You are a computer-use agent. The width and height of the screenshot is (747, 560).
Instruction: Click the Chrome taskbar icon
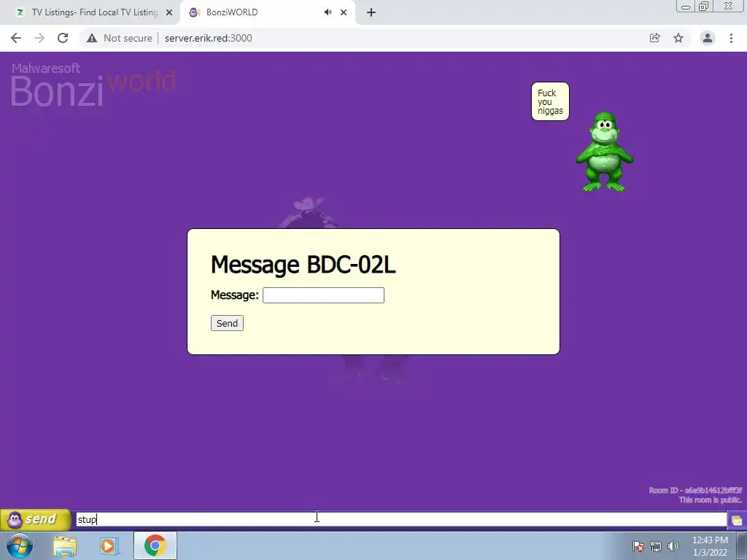click(x=155, y=545)
